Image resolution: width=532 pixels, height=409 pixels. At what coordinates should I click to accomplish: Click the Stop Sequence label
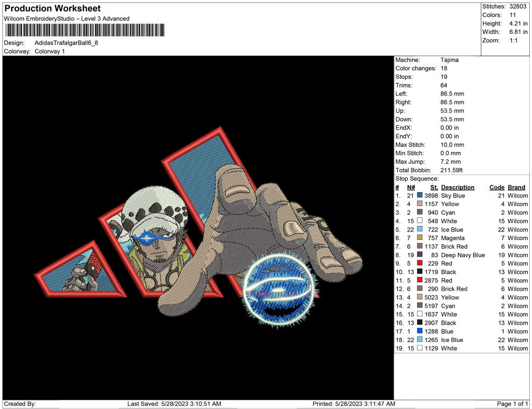click(x=417, y=179)
